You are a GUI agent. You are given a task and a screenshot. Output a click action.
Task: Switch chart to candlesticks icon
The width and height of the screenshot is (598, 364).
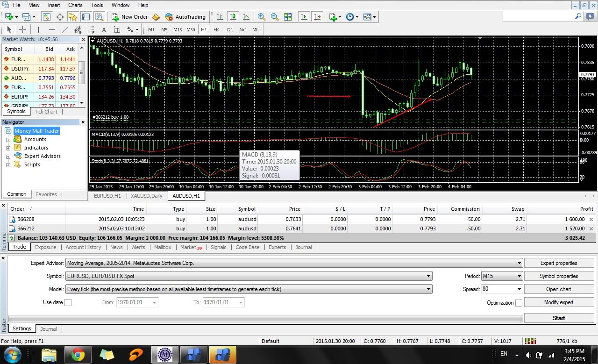(x=233, y=17)
